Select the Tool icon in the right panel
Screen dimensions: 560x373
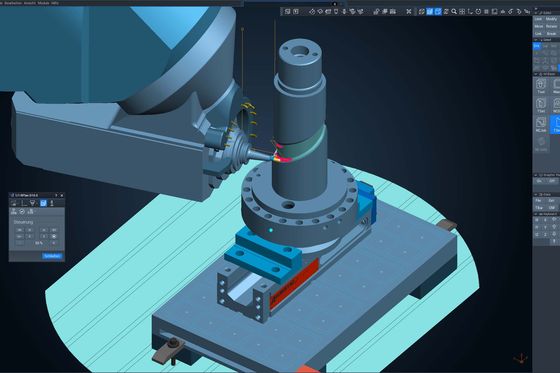pyautogui.click(x=541, y=86)
